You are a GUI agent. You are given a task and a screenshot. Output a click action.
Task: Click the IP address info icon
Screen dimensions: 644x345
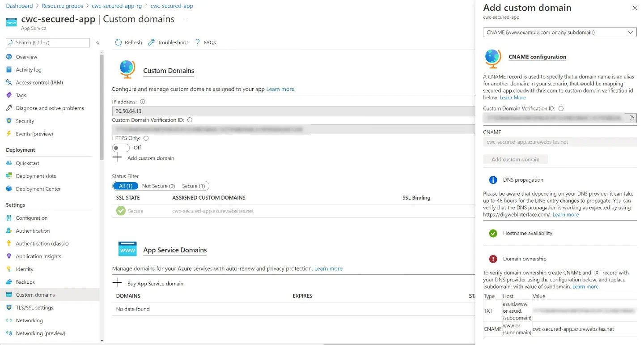142,102
